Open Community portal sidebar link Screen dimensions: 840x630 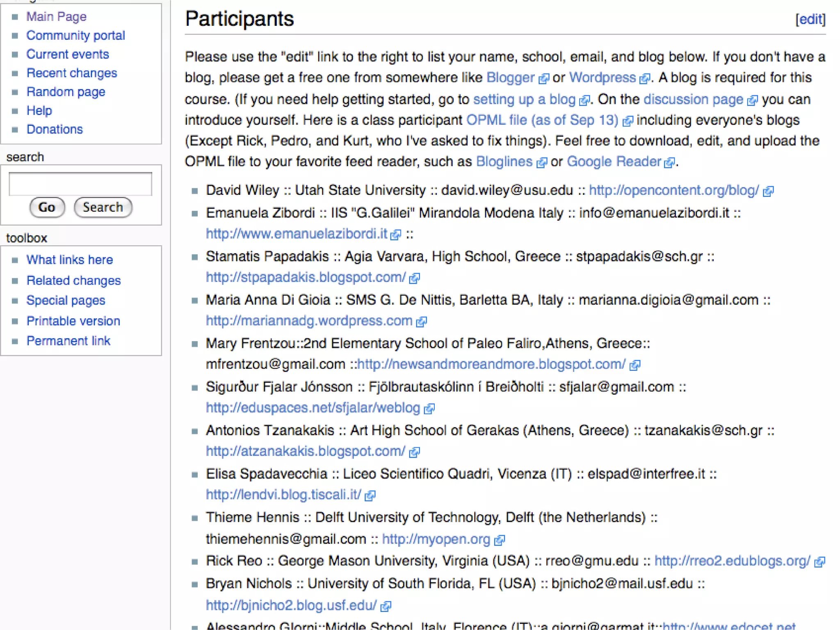coord(75,35)
